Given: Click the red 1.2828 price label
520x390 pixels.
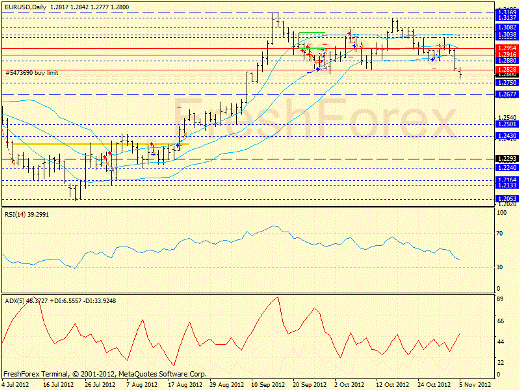Looking at the screenshot, I should point(507,69).
